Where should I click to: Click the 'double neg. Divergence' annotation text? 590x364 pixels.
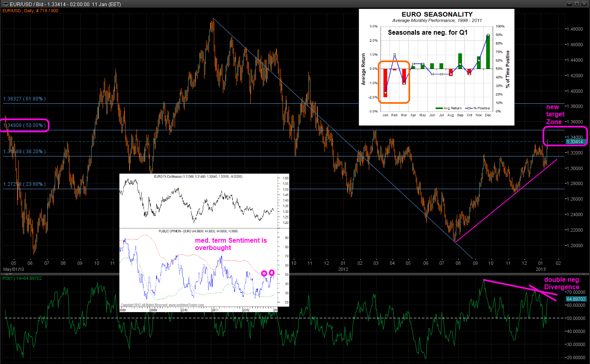coord(562,284)
